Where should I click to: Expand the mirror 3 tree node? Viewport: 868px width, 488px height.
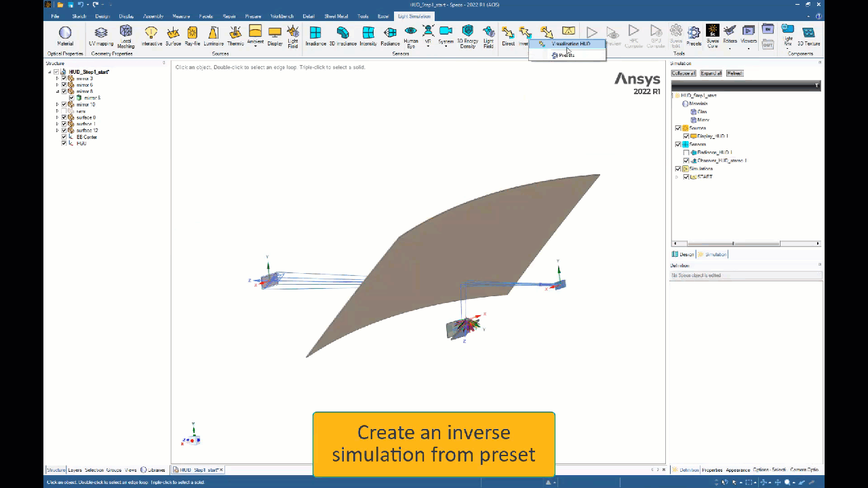(x=57, y=79)
